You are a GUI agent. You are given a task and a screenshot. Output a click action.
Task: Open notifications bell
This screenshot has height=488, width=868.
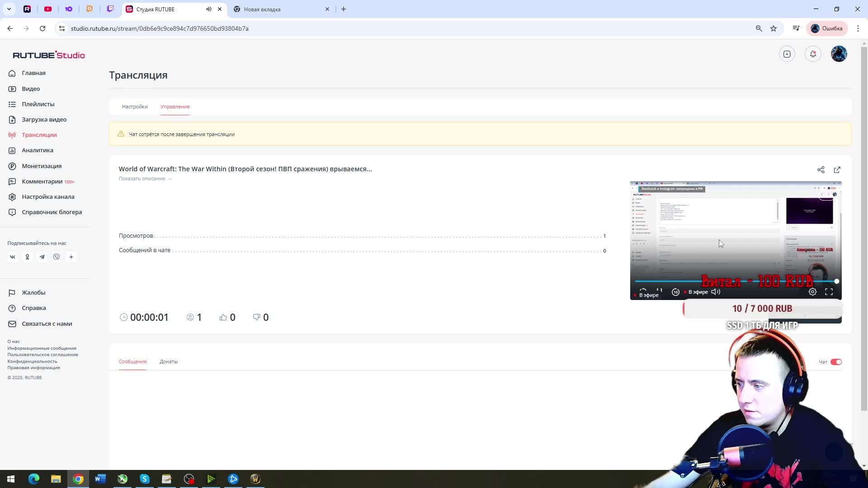pos(813,54)
